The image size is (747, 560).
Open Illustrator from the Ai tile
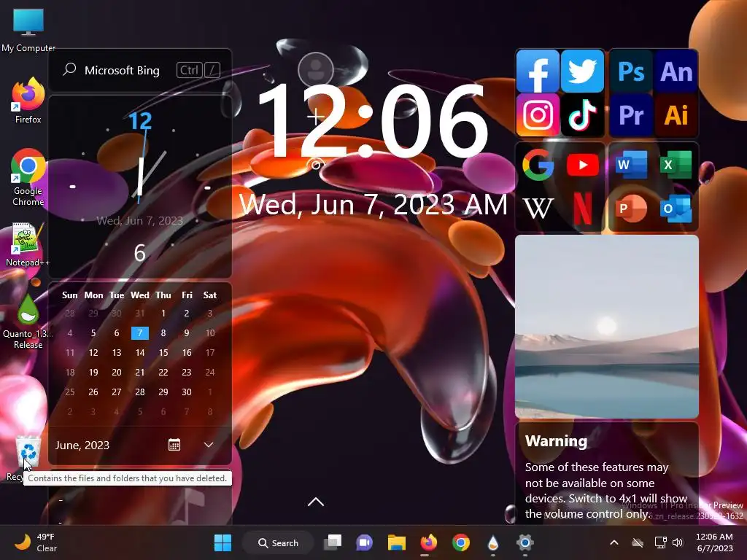(x=676, y=114)
